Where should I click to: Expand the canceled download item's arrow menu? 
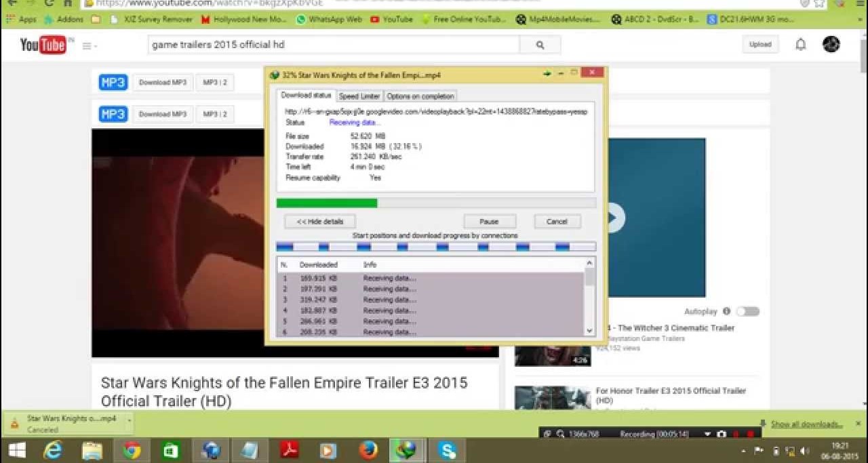click(129, 424)
